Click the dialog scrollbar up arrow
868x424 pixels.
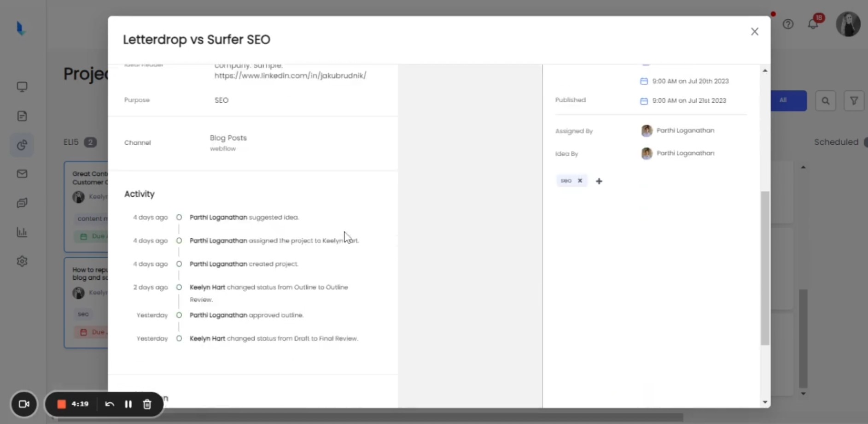point(765,71)
